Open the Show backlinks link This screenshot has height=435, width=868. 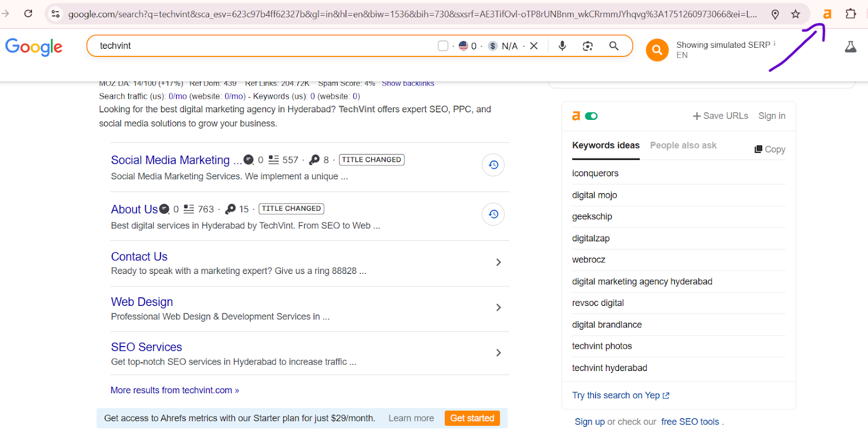coord(407,84)
